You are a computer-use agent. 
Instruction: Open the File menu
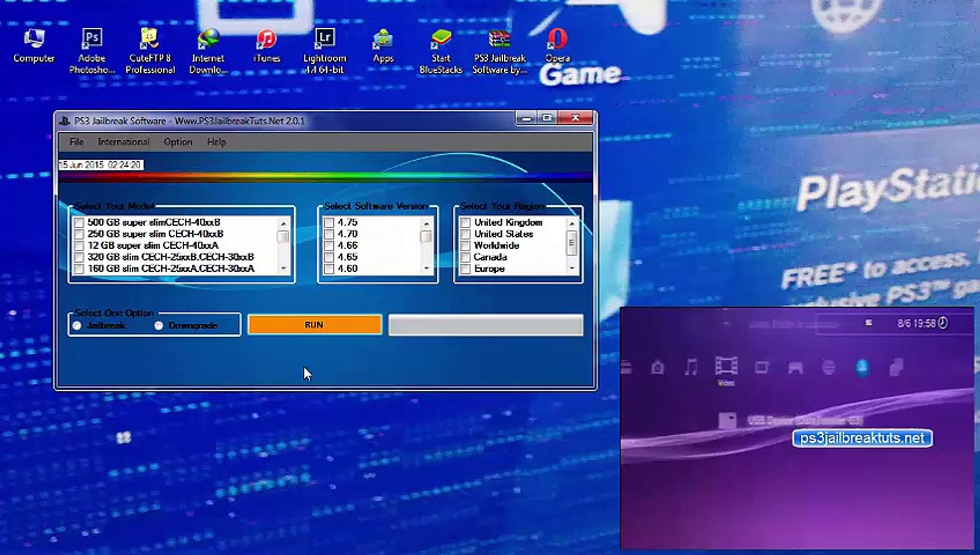pyautogui.click(x=77, y=142)
